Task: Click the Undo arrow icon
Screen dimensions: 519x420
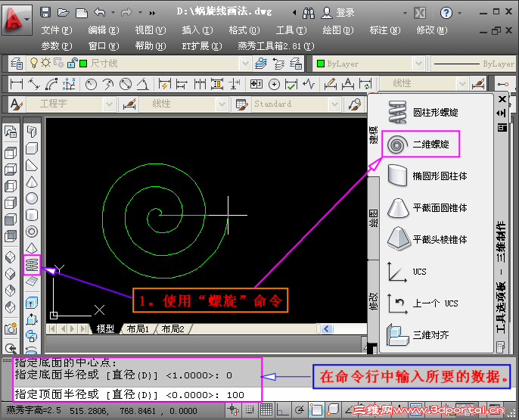Action: 99,12
